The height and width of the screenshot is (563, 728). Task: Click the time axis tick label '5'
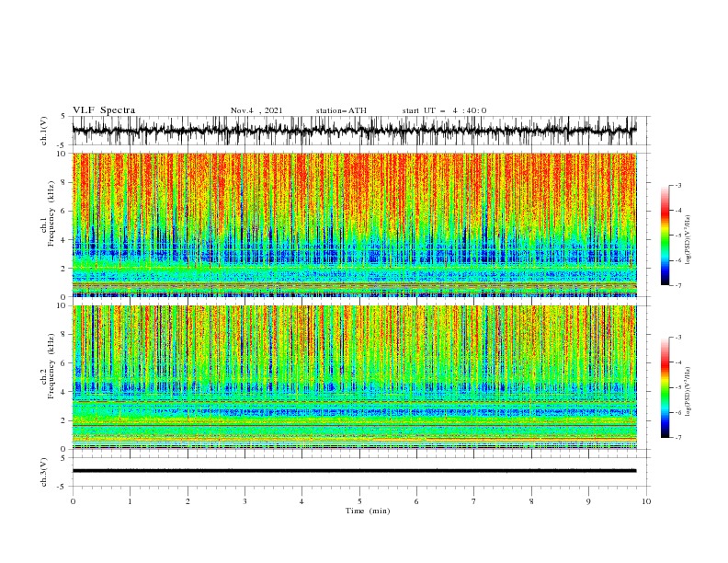click(359, 501)
